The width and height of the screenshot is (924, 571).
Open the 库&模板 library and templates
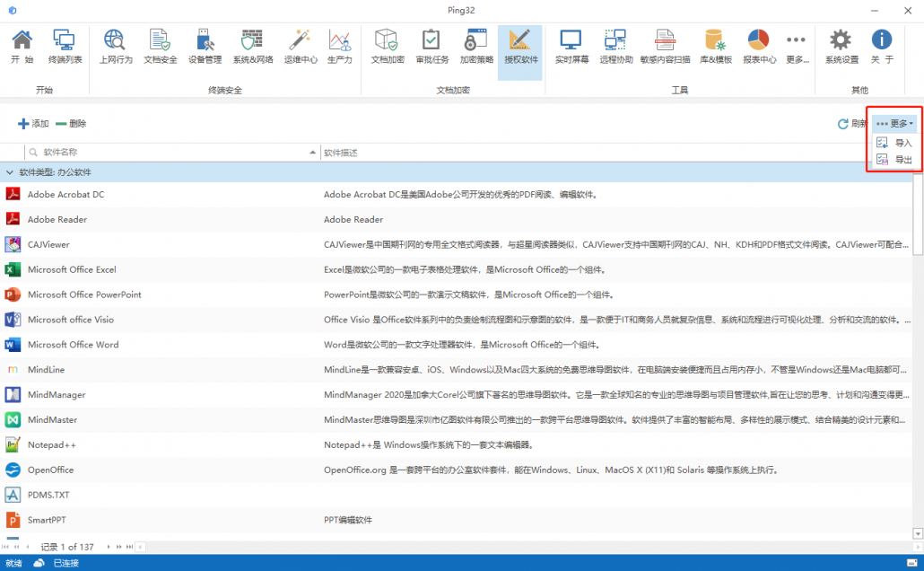click(715, 46)
